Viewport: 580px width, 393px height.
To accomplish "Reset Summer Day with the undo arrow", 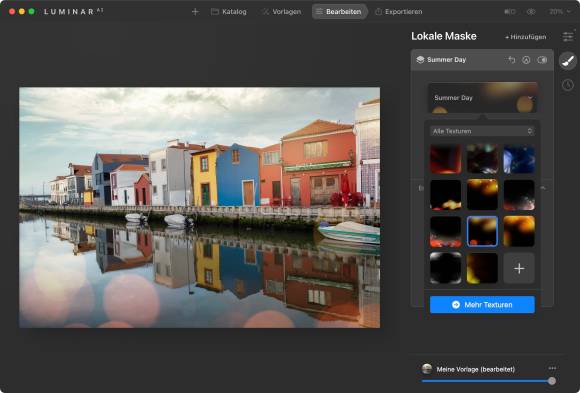I will coord(512,60).
